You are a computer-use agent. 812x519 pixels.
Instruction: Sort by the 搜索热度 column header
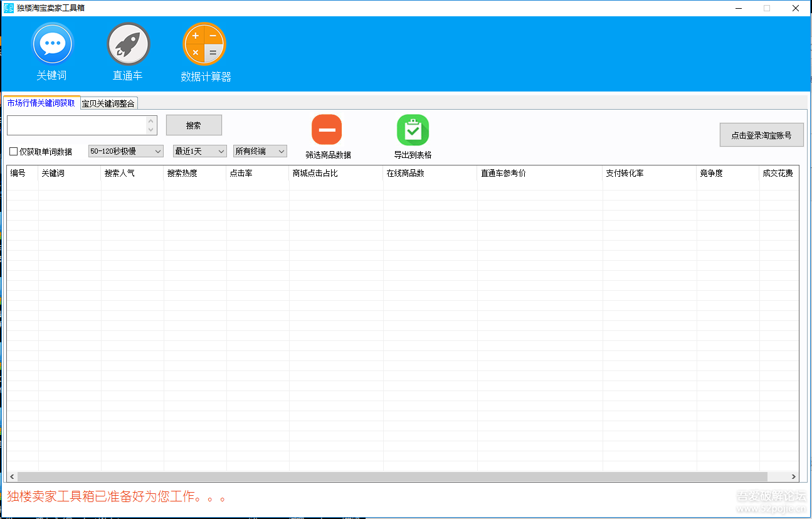195,173
